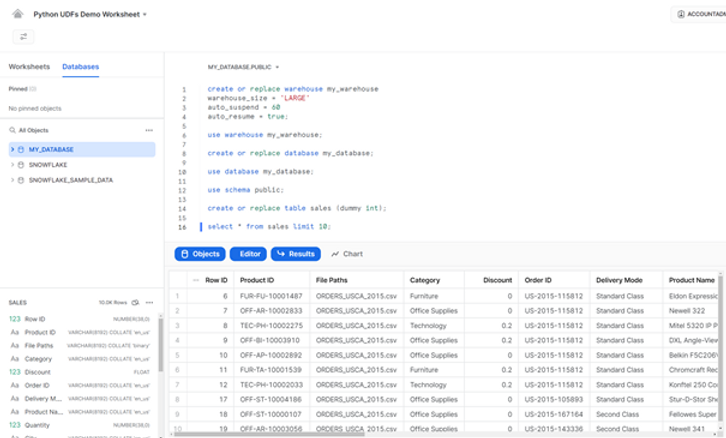Open the All Objects more options menu
726x438 pixels.
[x=149, y=130]
